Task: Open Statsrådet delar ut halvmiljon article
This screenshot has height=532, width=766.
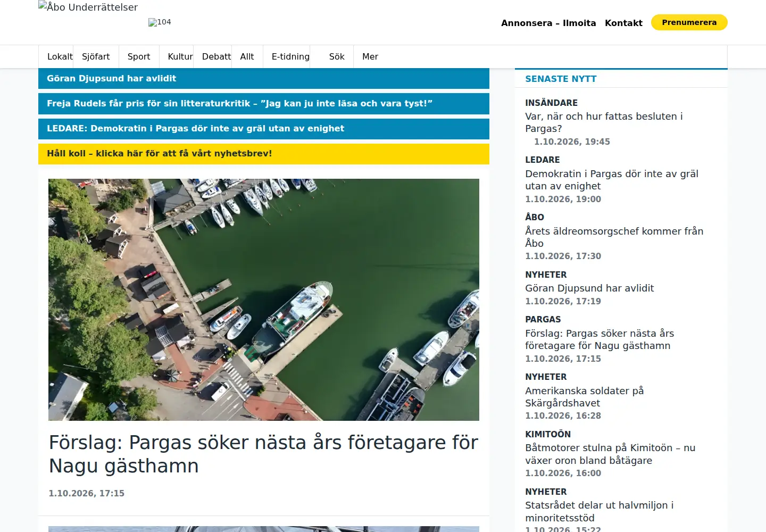Action: click(x=600, y=511)
